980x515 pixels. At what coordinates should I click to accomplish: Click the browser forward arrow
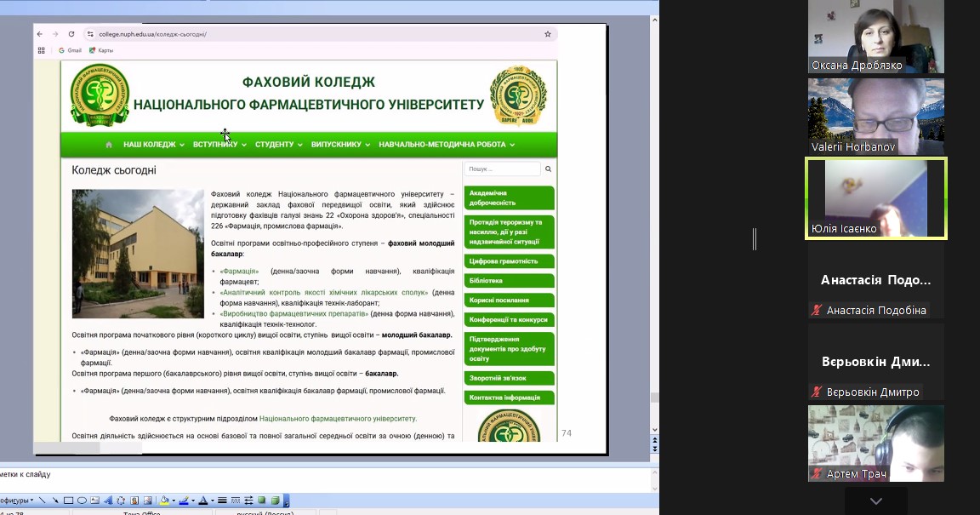click(55, 34)
